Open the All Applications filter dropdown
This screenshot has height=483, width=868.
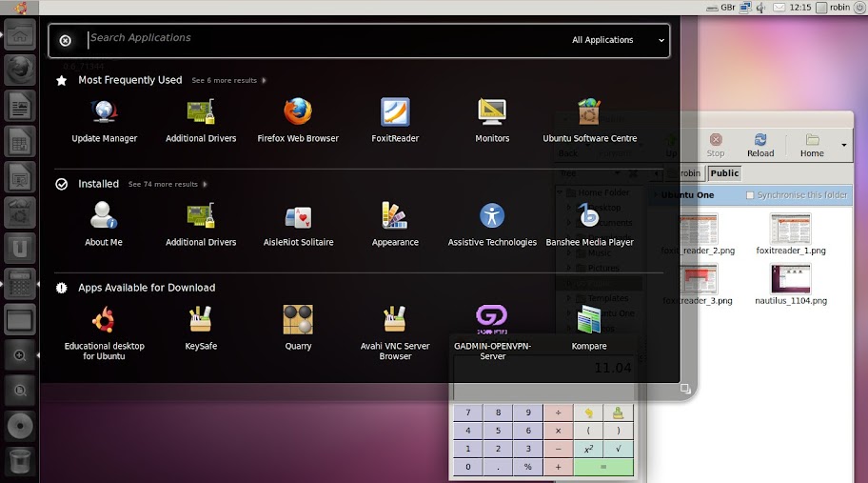click(618, 40)
